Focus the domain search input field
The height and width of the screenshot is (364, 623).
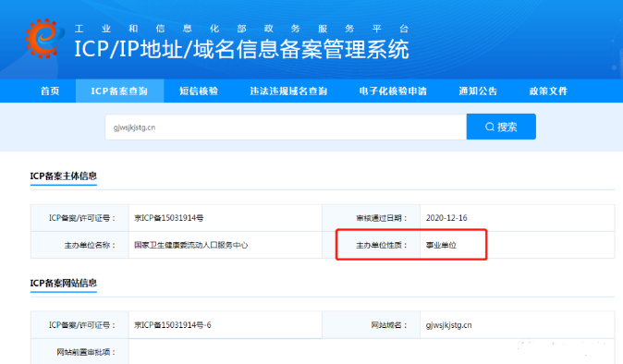(286, 127)
